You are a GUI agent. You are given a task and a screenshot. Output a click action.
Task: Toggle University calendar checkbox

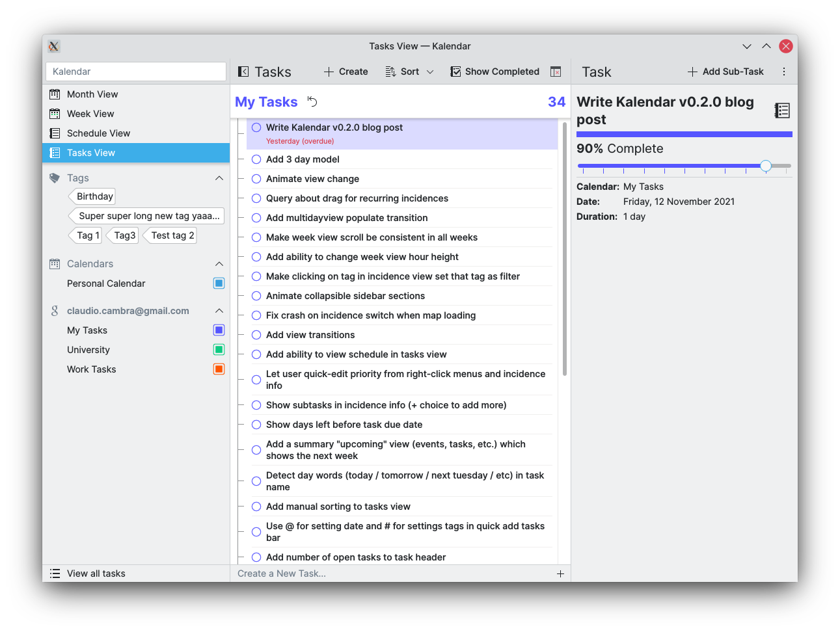[x=219, y=350]
